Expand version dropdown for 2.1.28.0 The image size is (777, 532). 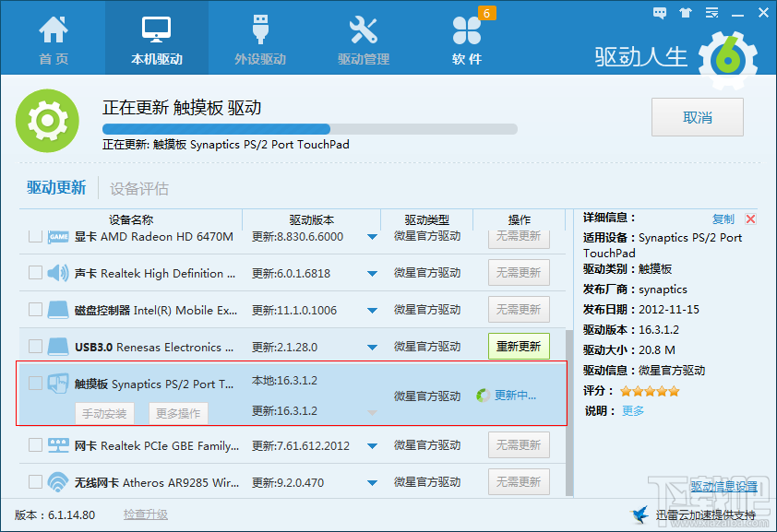pyautogui.click(x=372, y=348)
